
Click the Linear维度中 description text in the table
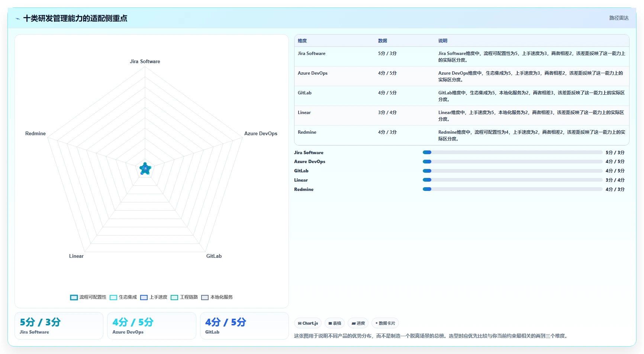coord(532,116)
